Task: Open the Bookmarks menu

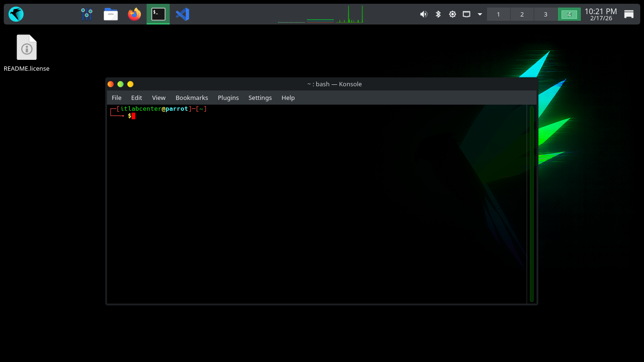Action: pyautogui.click(x=191, y=98)
